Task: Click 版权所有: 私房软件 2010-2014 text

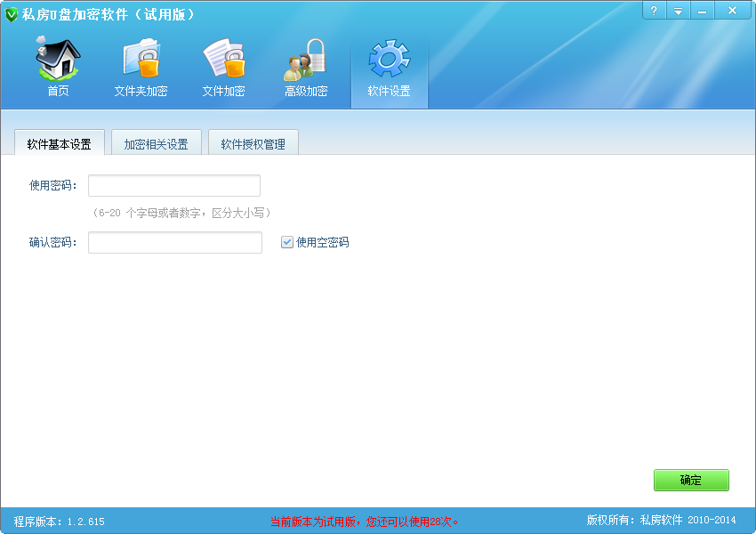Action: pyautogui.click(x=661, y=520)
